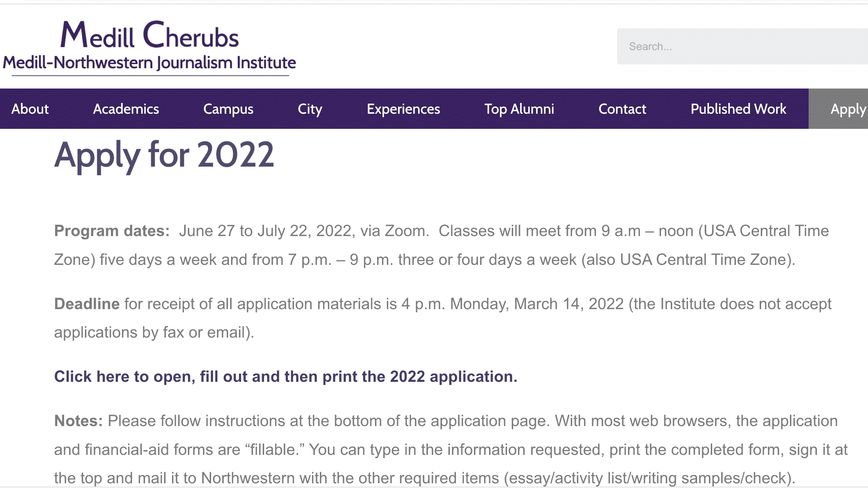Click the bold Program dates label
Image resolution: width=868 pixels, height=488 pixels.
[112, 231]
